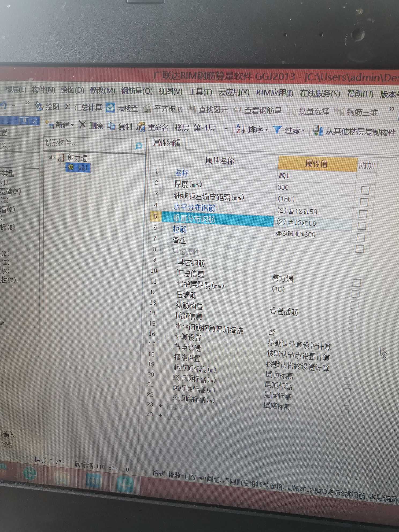Open the BIM应用(I) menu
Image resolution: width=399 pixels, height=532 pixels.
pyautogui.click(x=275, y=93)
